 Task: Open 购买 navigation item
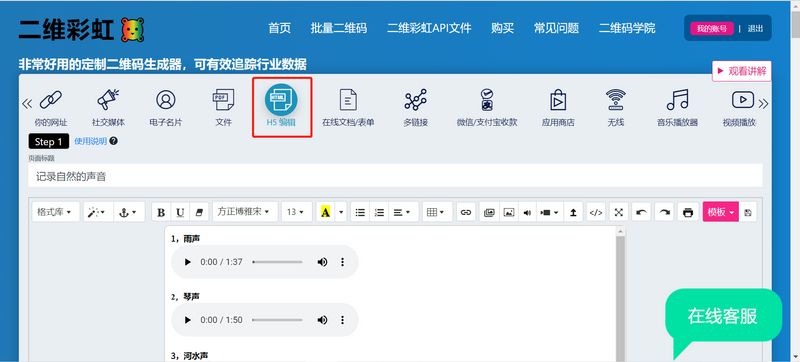[x=503, y=28]
